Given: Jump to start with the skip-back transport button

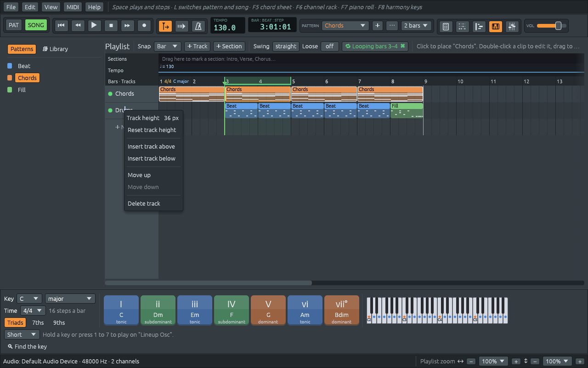Looking at the screenshot, I should [61, 26].
